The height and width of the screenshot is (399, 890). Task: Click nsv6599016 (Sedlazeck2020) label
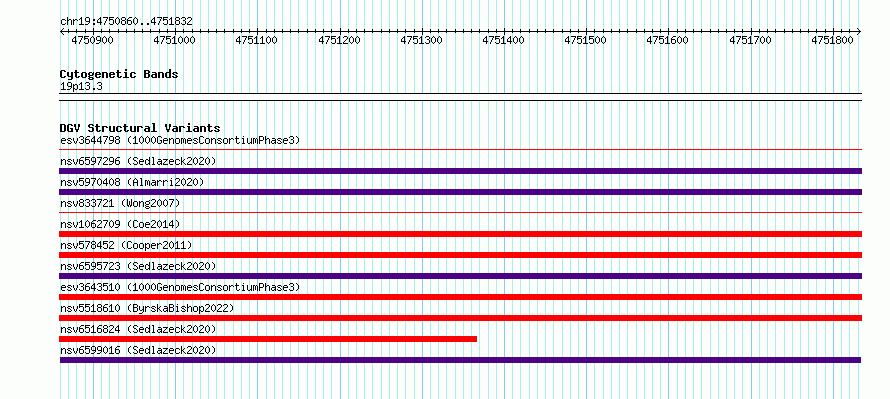click(x=138, y=350)
